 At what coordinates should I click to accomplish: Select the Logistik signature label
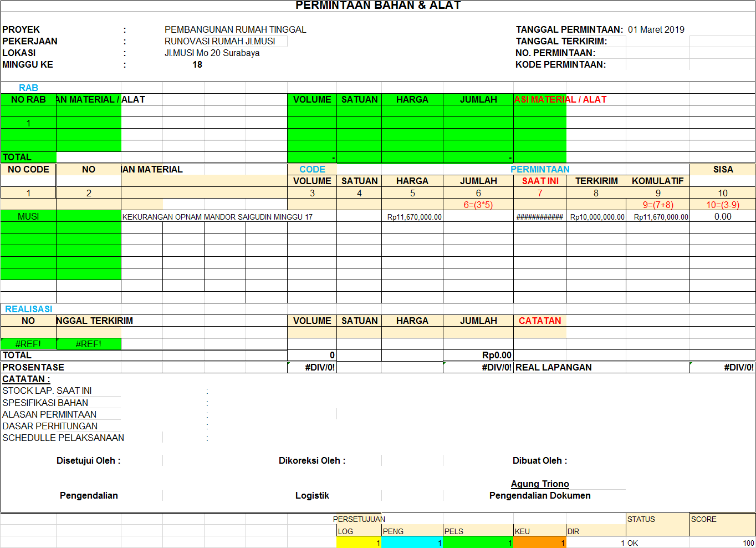pyautogui.click(x=312, y=495)
